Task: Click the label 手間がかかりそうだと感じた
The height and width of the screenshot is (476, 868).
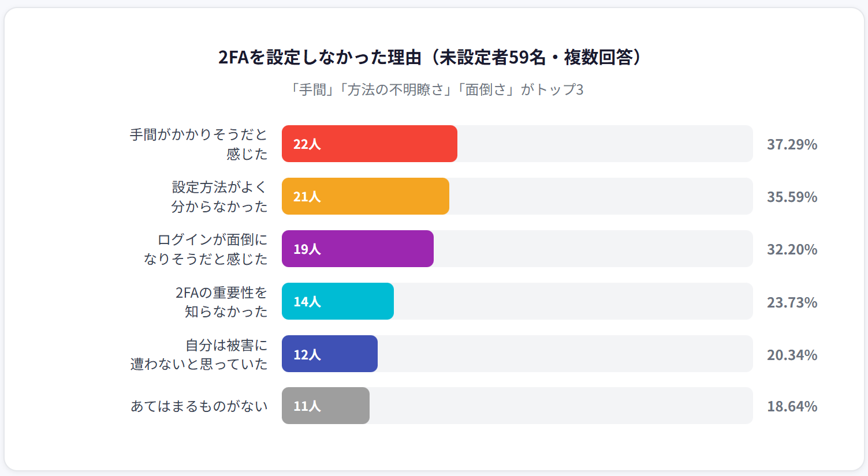Action: point(199,144)
